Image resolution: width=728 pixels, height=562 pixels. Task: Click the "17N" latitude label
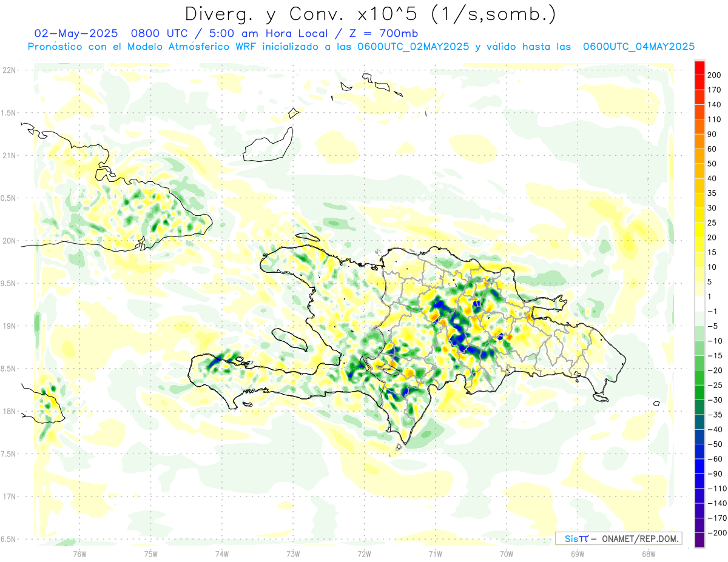9,497
